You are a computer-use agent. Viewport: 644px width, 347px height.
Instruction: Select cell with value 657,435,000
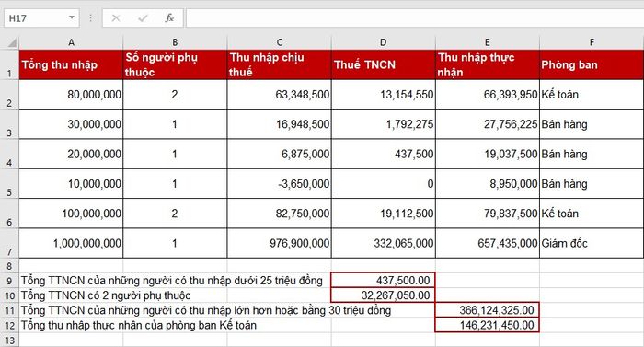(487, 243)
